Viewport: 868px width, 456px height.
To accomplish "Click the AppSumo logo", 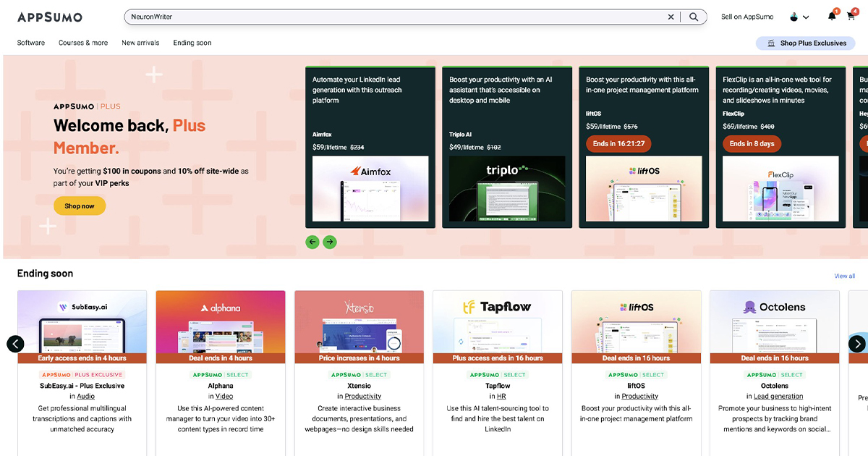I will 50,17.
